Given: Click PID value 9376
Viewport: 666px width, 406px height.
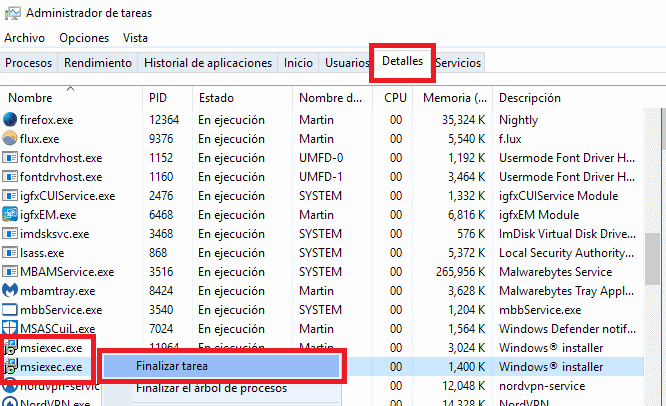Looking at the screenshot, I should (x=161, y=139).
